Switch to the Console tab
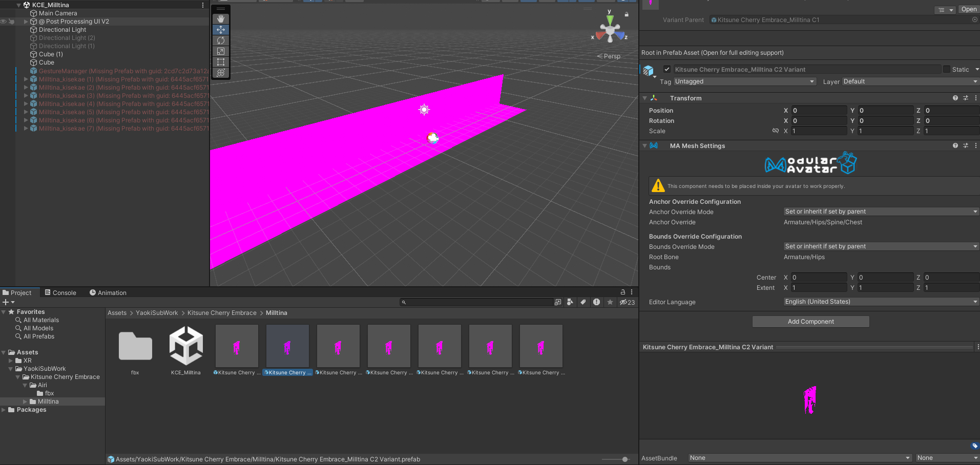 pos(60,292)
